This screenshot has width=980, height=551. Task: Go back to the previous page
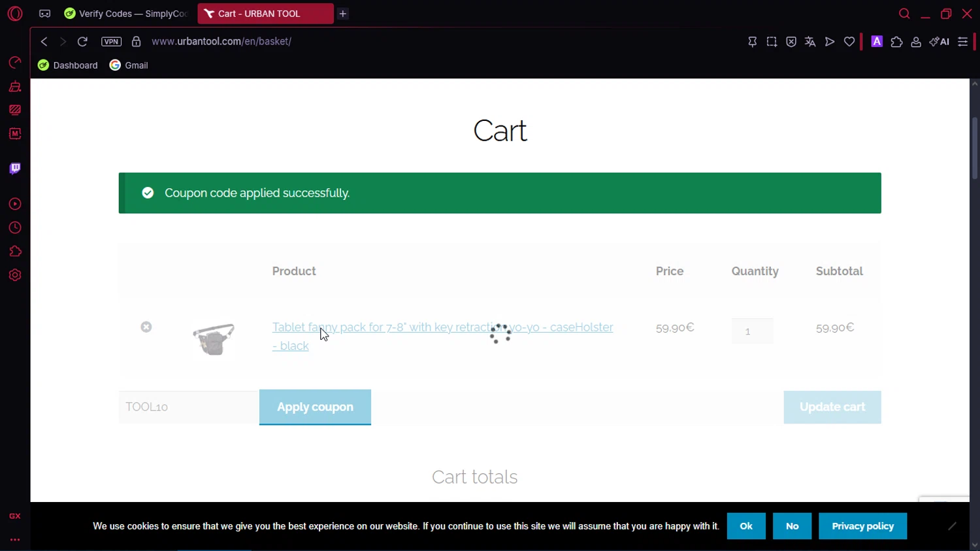click(x=44, y=42)
